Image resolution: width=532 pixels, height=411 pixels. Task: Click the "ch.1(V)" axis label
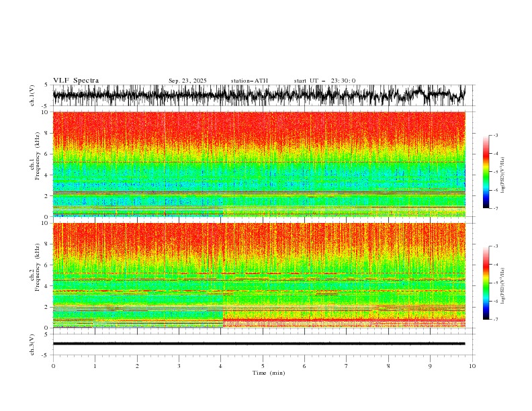pos(32,95)
